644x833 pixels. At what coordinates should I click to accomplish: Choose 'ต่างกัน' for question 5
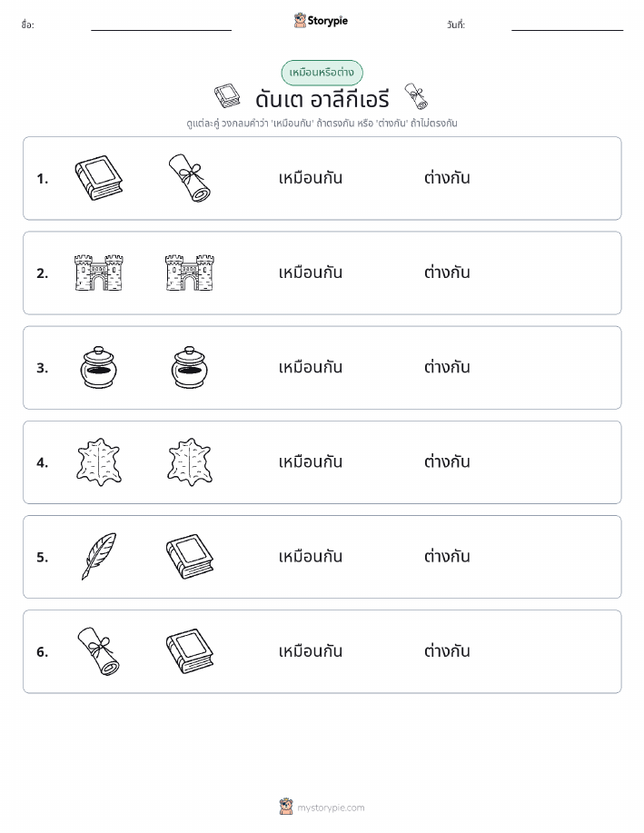pyautogui.click(x=447, y=556)
